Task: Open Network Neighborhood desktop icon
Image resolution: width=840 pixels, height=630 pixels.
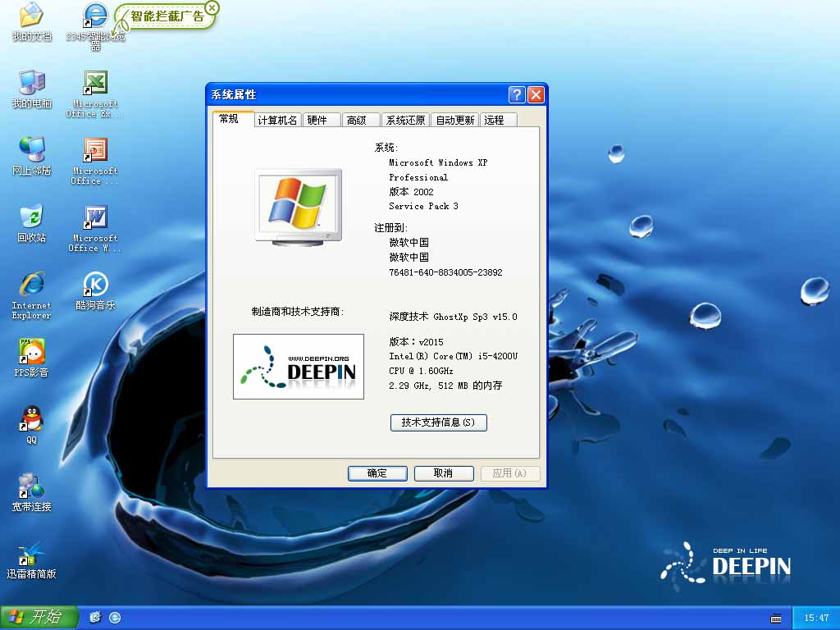Action: tap(32, 157)
